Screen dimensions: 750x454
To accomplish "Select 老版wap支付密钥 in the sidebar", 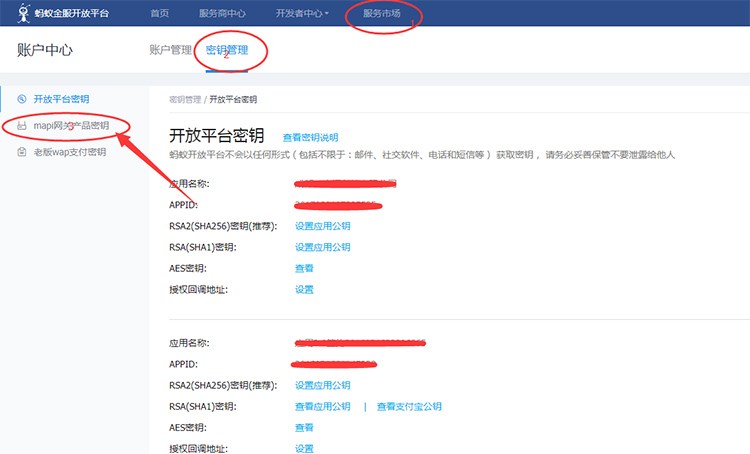I will [x=70, y=152].
